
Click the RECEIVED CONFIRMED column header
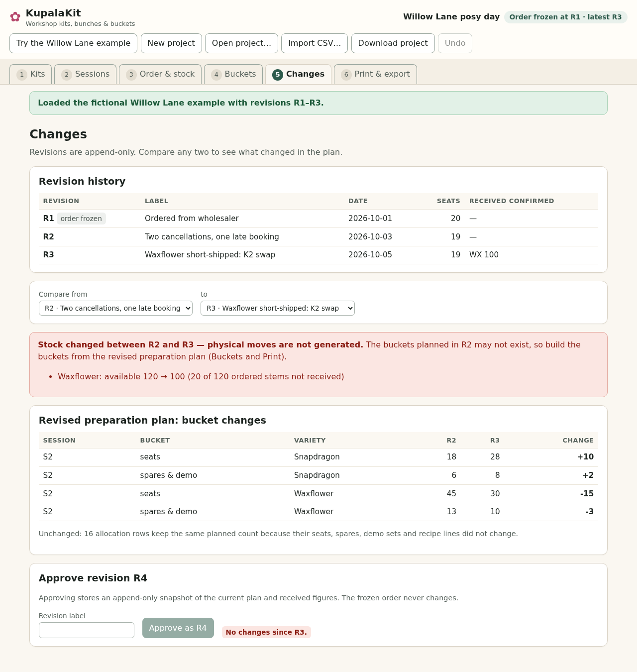[x=512, y=201]
